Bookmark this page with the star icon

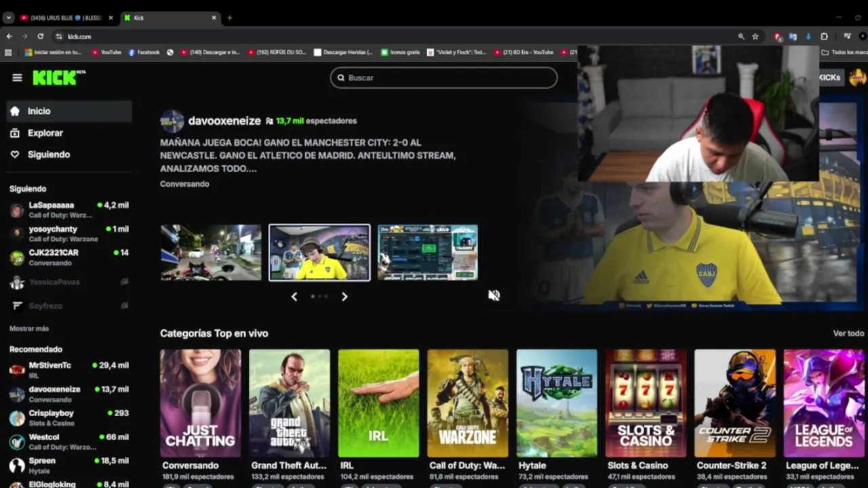(x=755, y=37)
